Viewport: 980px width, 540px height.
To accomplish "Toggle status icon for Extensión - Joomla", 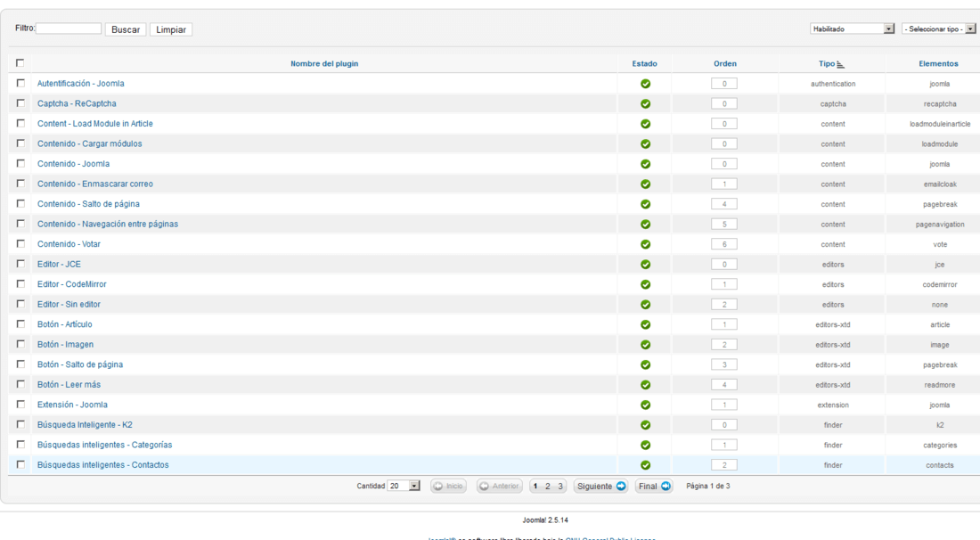I will pyautogui.click(x=645, y=405).
